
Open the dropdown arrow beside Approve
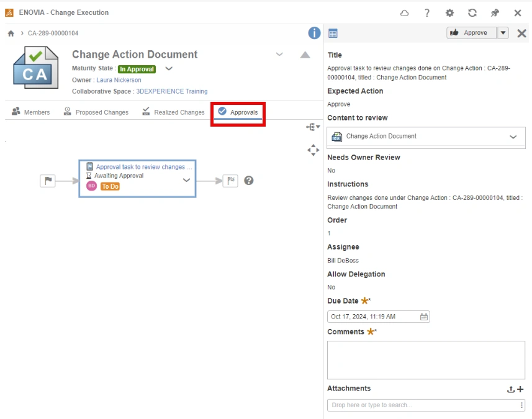point(503,33)
